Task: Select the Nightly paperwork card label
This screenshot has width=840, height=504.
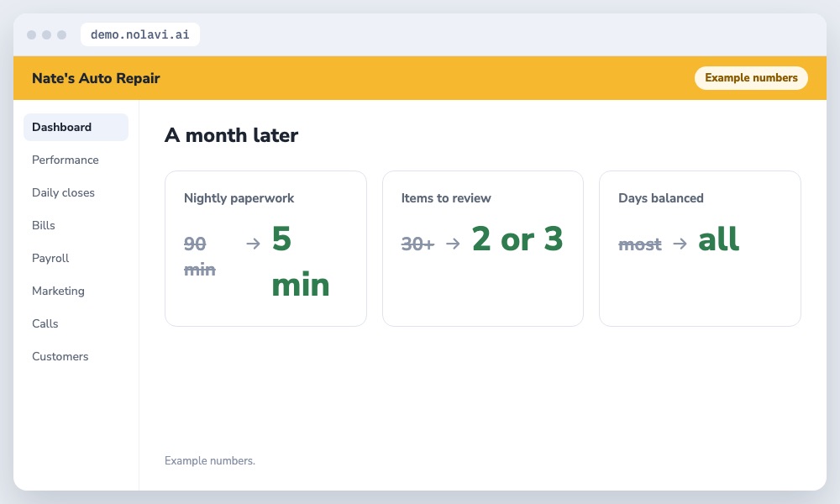Action: (239, 198)
